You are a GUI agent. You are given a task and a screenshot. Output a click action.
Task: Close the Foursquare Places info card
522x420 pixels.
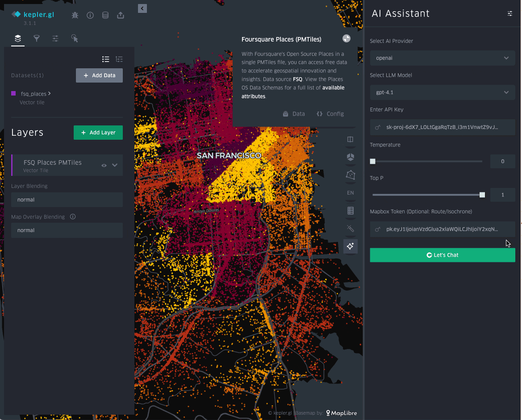point(347,38)
